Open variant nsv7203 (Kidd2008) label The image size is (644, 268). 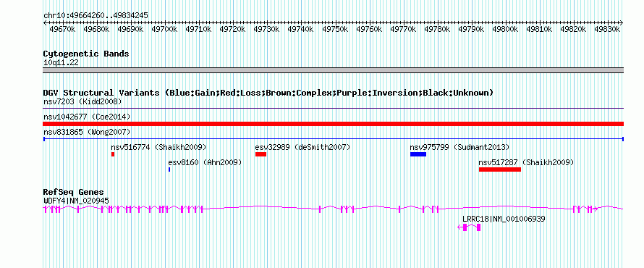[82, 101]
